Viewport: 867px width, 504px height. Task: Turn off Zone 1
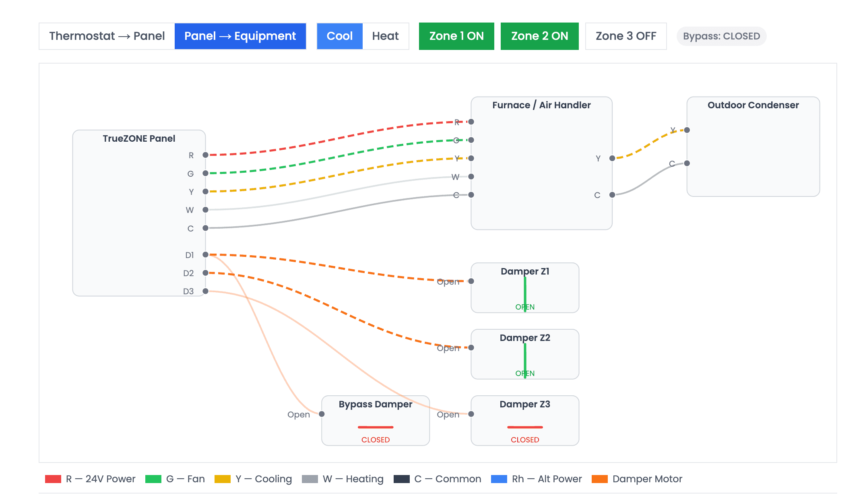pos(456,36)
